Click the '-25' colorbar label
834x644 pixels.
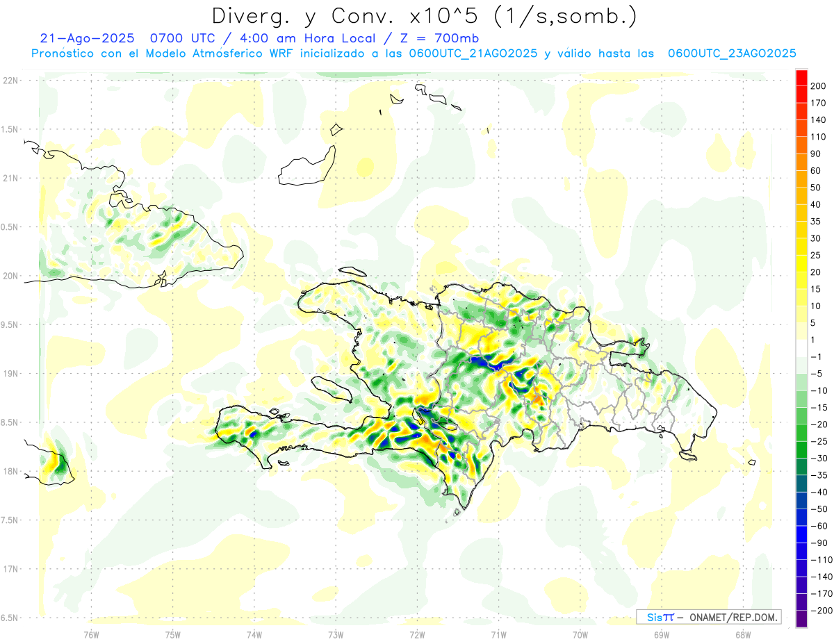click(819, 442)
